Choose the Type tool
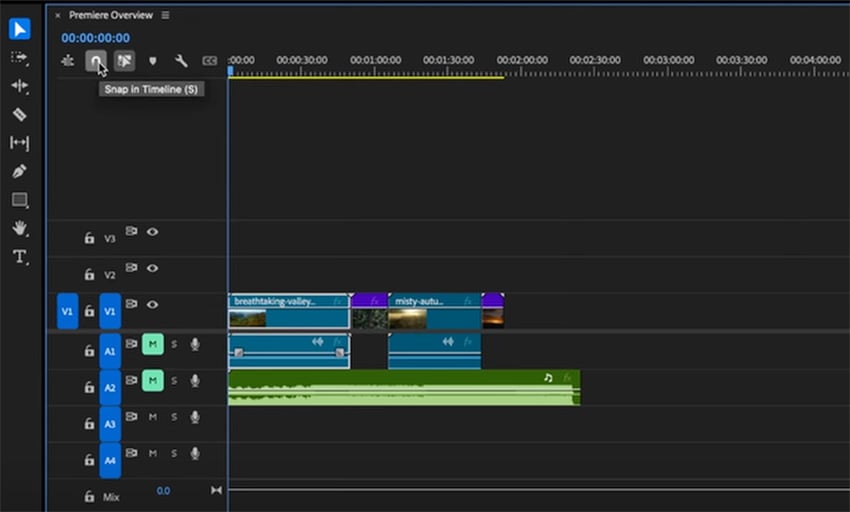Screen dimensions: 850x512 (19, 257)
